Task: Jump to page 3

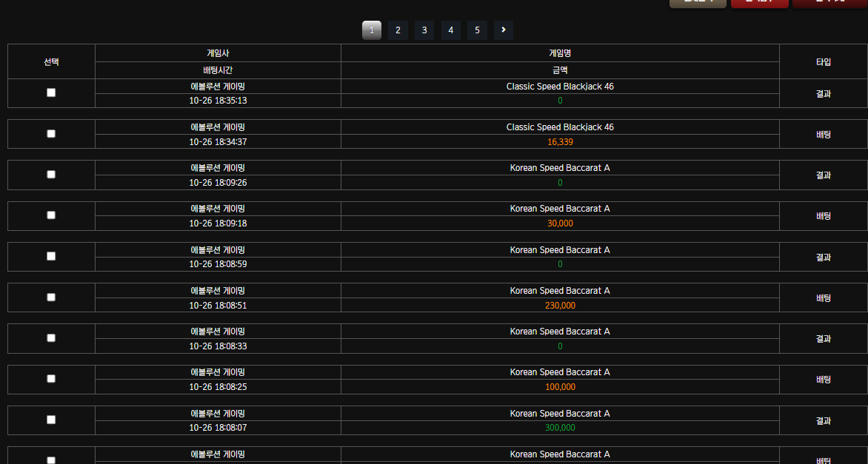Action: click(x=424, y=30)
